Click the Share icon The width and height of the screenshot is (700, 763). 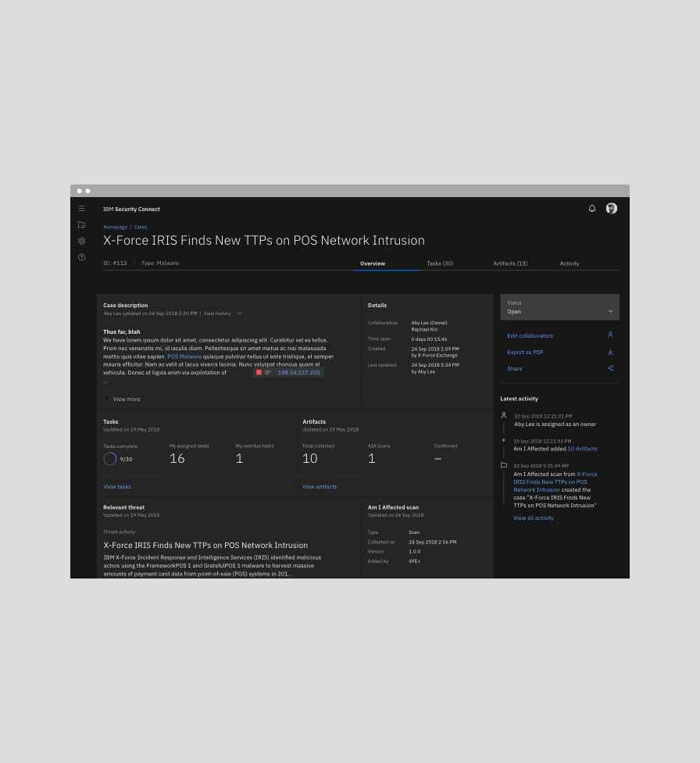point(610,368)
